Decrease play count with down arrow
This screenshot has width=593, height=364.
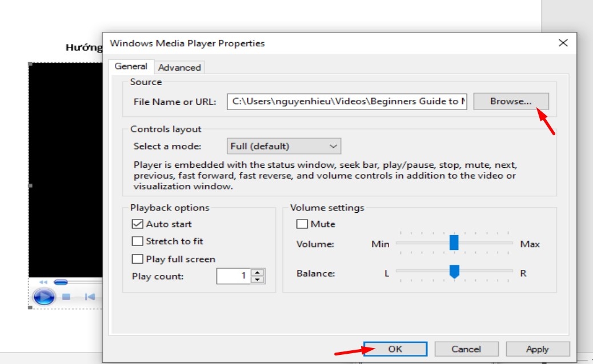click(258, 280)
